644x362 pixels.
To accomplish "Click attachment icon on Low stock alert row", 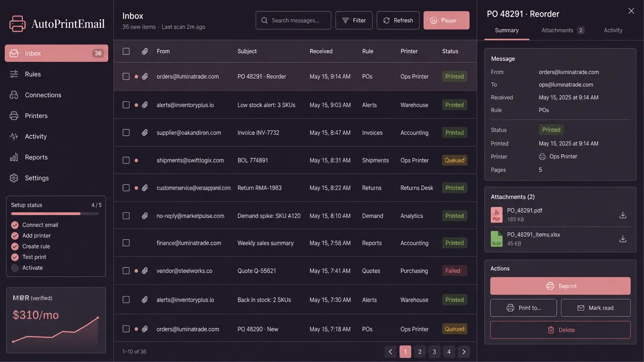I will click(x=145, y=105).
